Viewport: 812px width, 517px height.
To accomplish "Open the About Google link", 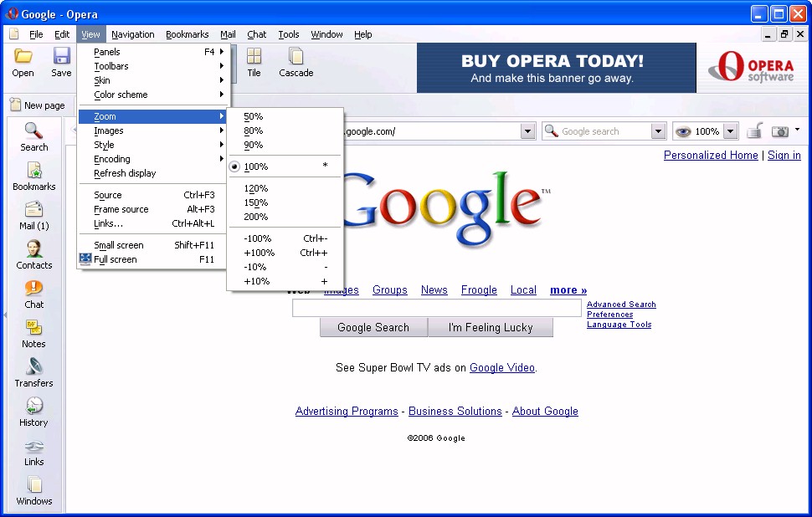I will coord(545,411).
